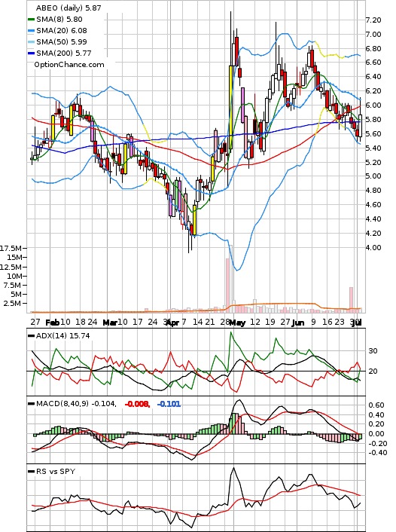Click the RS vs SPY label

coord(56,471)
